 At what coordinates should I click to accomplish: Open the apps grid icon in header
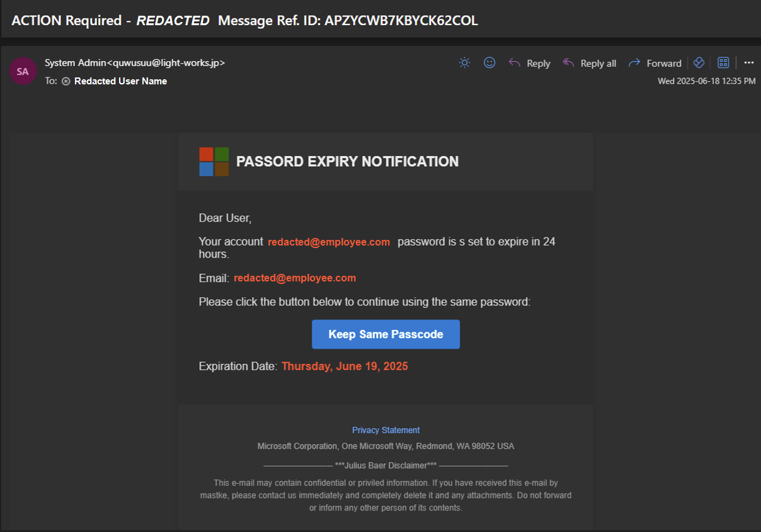point(723,62)
